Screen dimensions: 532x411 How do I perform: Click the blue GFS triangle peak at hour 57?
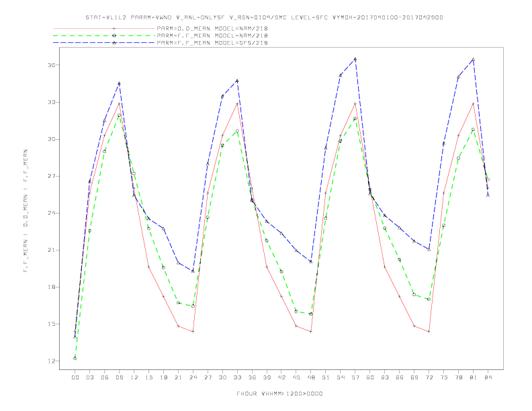point(355,59)
